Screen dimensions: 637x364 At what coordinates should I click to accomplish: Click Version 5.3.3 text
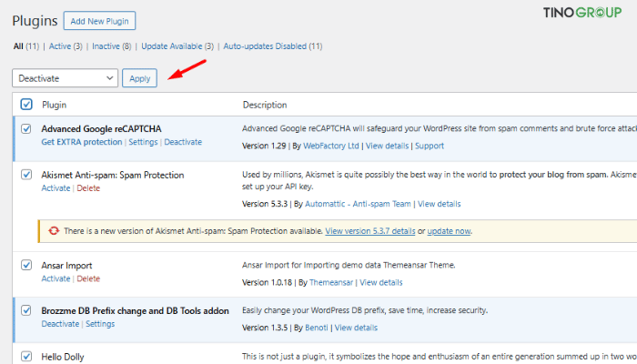(x=265, y=204)
